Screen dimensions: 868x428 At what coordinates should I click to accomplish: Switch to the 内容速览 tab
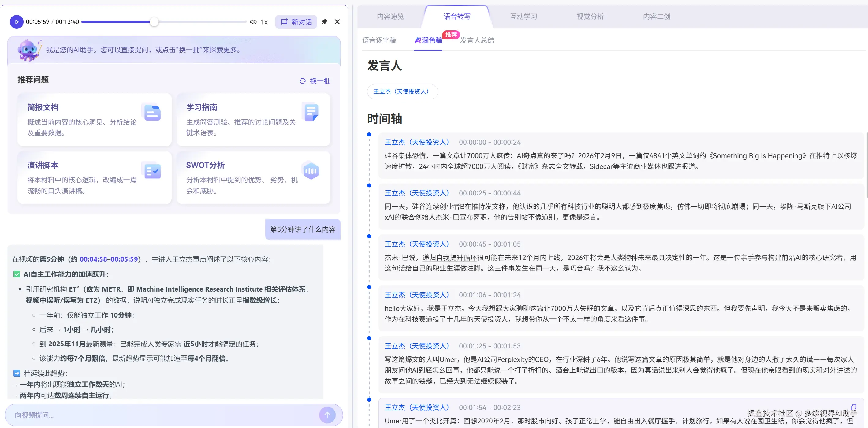[390, 16]
